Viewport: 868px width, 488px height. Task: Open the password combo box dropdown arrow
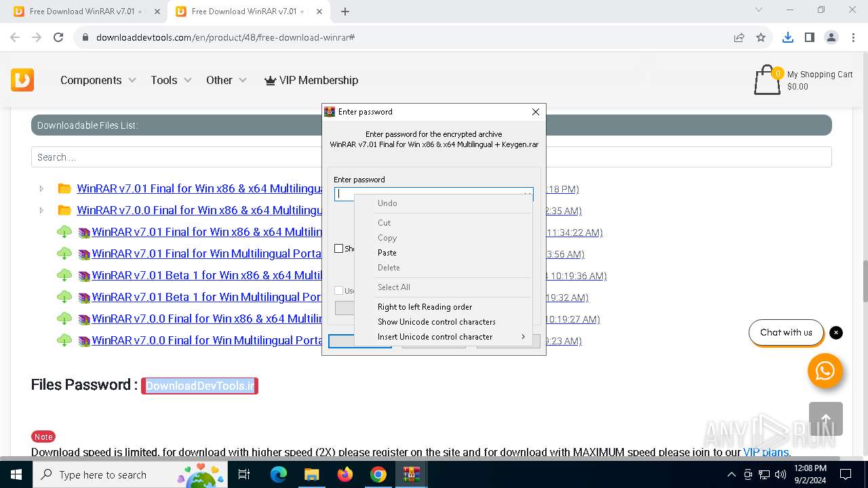click(x=527, y=195)
